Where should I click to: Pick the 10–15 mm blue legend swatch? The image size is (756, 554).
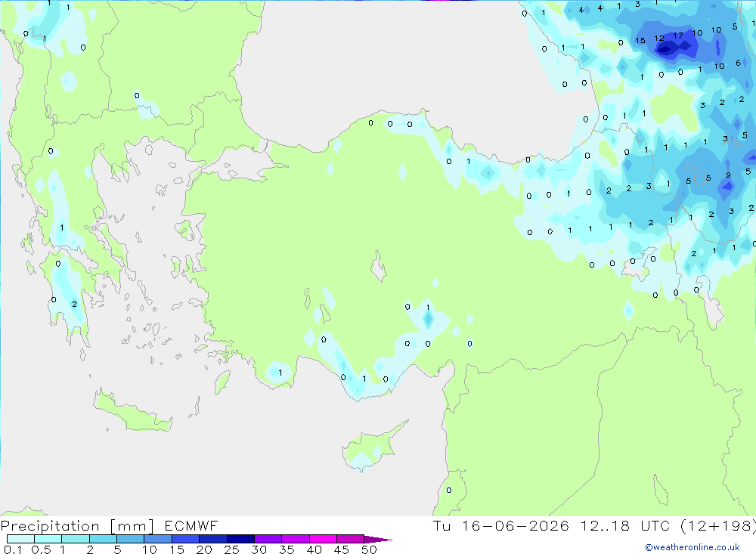158,539
